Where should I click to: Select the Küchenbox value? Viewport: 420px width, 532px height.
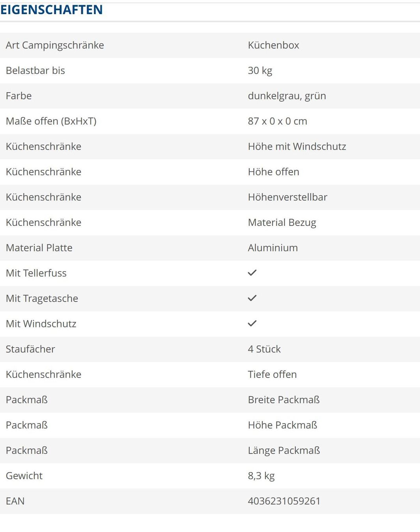(x=273, y=45)
